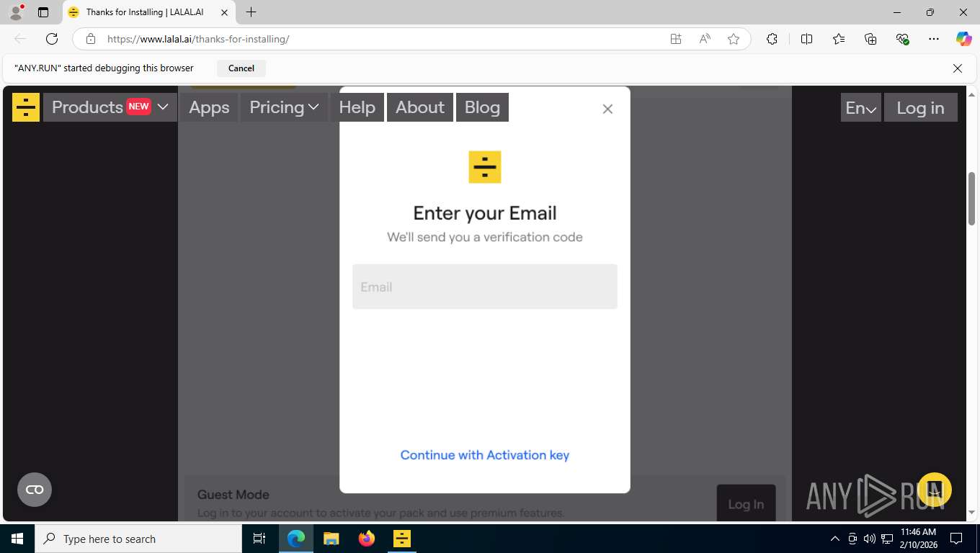Screen dimensions: 980x553
Task: Expand the Pricing dropdown
Action: [284, 107]
